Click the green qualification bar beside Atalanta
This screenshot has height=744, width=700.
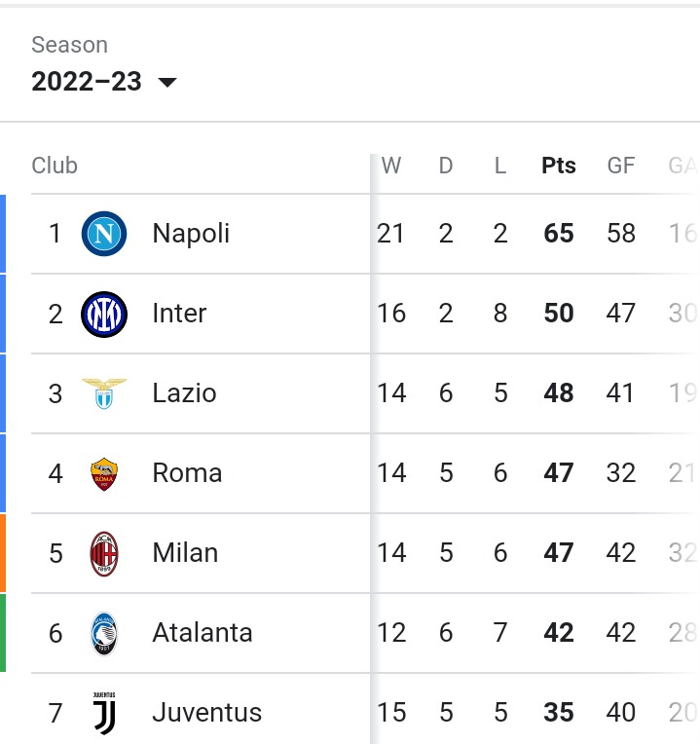tap(3, 633)
